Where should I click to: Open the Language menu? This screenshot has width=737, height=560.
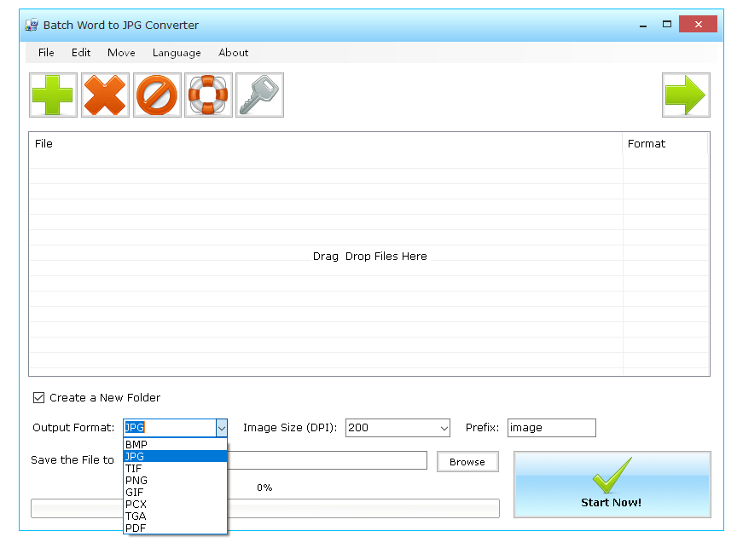click(177, 53)
